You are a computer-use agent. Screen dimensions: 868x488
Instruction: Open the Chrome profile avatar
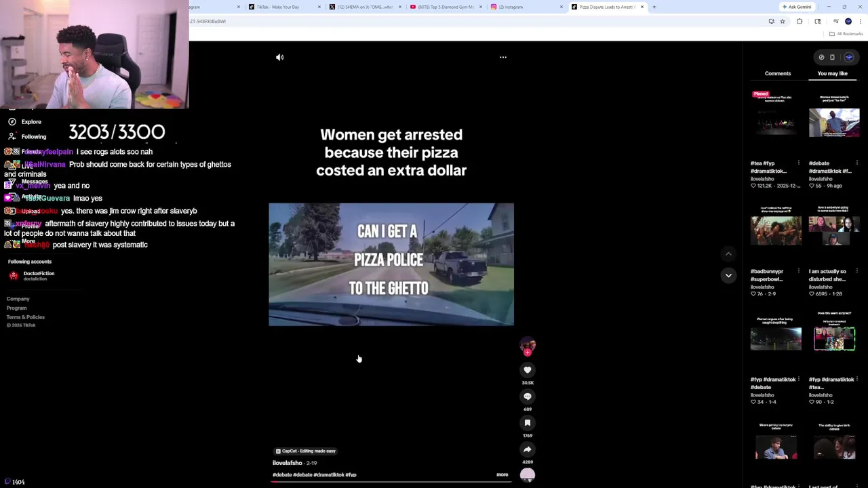848,22
